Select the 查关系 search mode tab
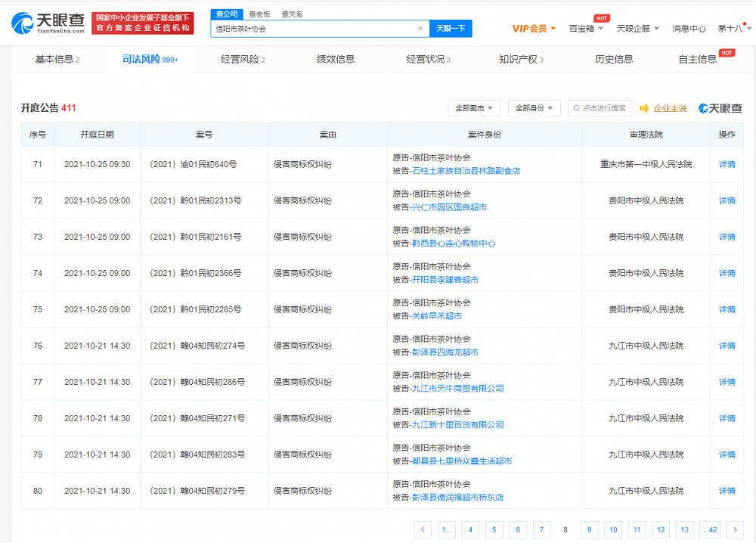 (x=292, y=14)
